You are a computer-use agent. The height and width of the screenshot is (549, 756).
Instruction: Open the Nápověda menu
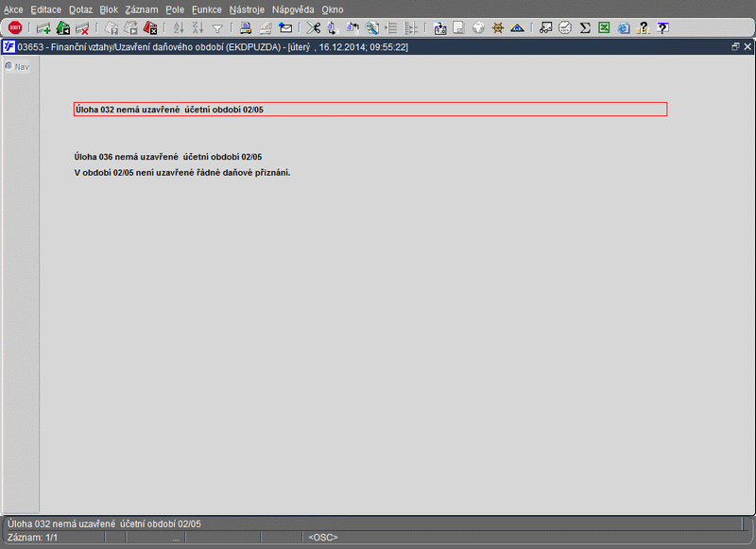point(293,9)
